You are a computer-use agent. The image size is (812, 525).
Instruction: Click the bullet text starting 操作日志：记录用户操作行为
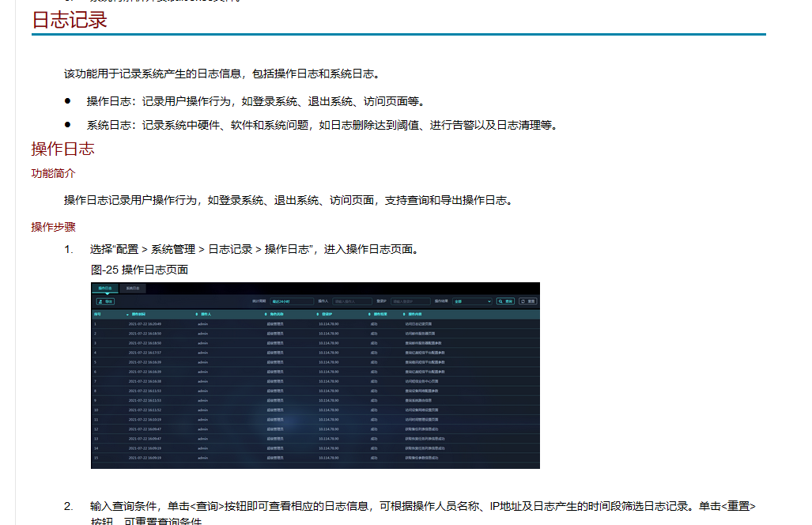[258, 101]
